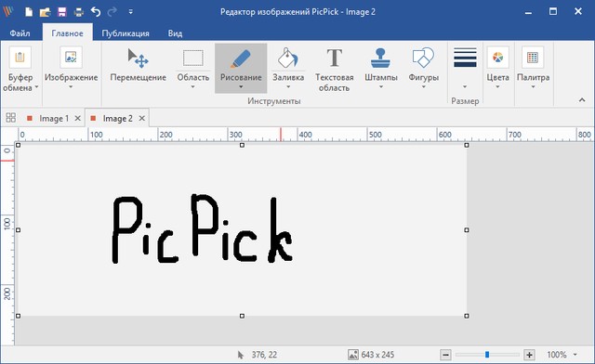The height and width of the screenshot is (364, 595).
Task: Expand the Рисование dropdown arrow
Action: [241, 87]
